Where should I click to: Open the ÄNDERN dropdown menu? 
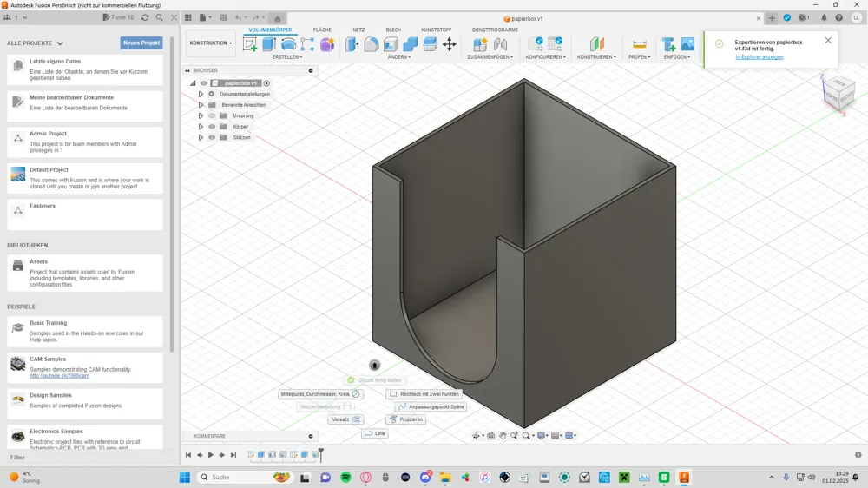pyautogui.click(x=399, y=57)
